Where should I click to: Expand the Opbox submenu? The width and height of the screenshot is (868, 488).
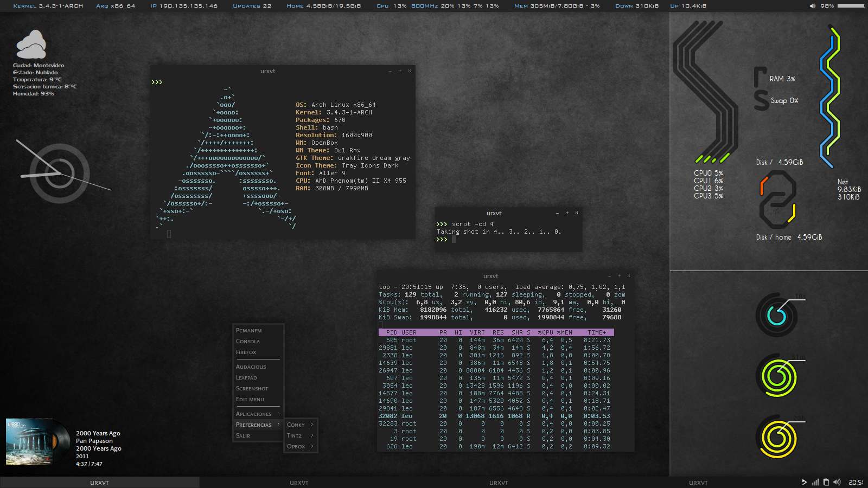300,446
